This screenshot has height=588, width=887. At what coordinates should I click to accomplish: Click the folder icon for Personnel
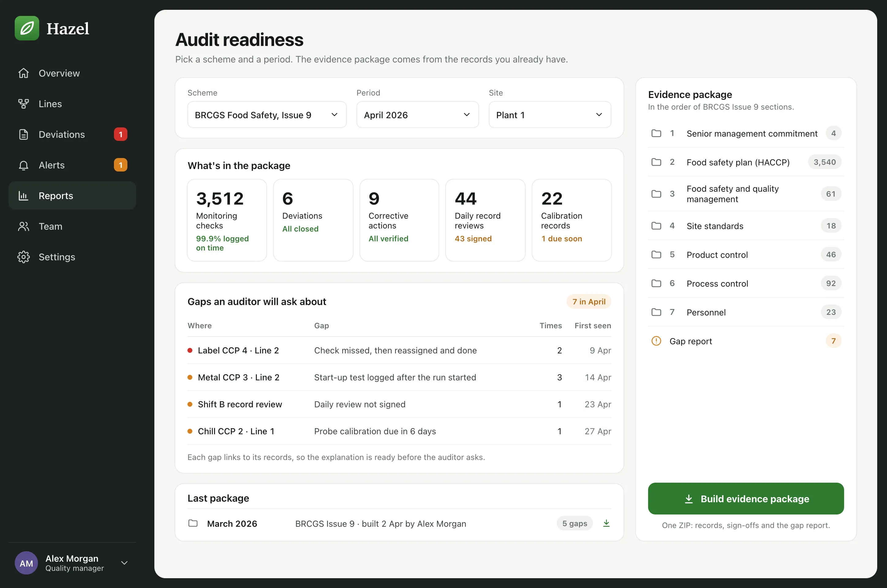tap(656, 312)
